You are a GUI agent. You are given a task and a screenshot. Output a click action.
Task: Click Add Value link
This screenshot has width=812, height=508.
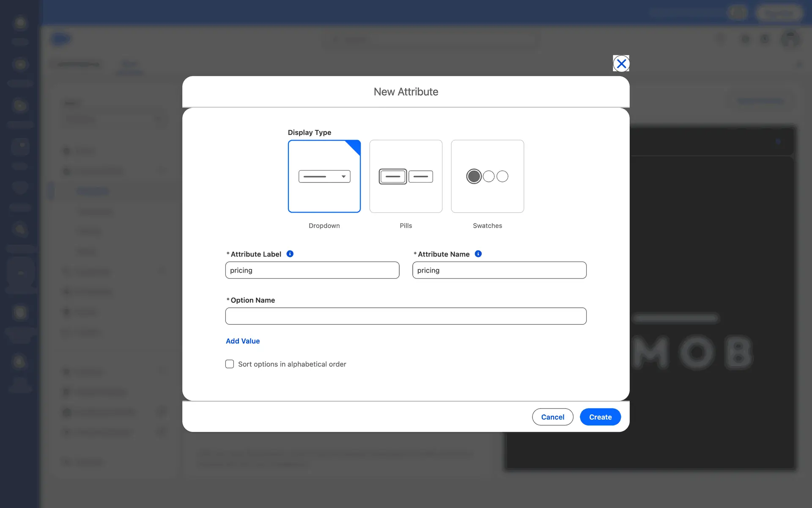(x=243, y=341)
